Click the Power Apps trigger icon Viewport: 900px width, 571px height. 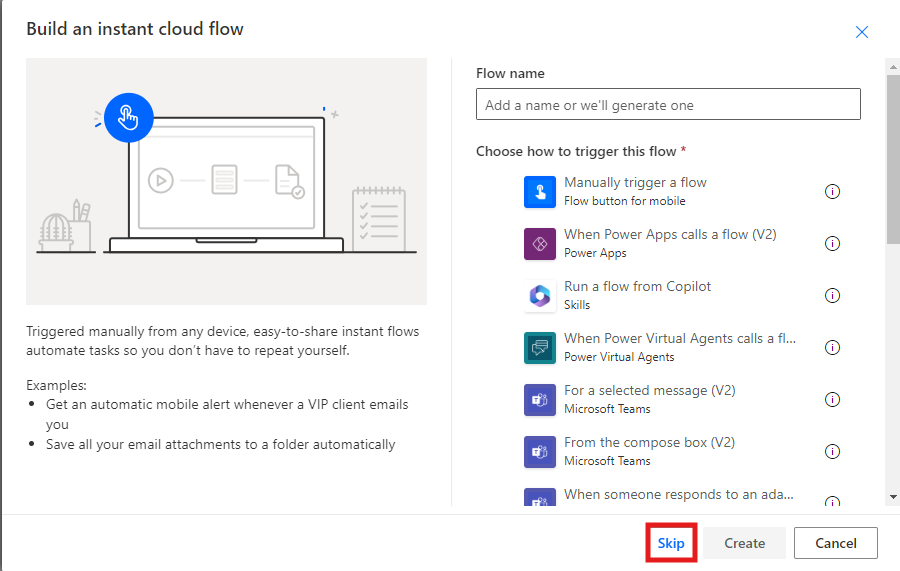coord(540,244)
